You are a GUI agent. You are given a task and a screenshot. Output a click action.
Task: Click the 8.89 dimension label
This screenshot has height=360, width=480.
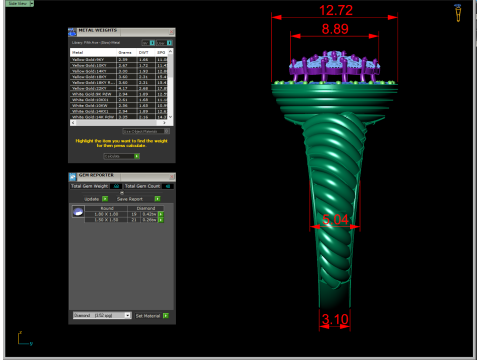tap(335, 29)
